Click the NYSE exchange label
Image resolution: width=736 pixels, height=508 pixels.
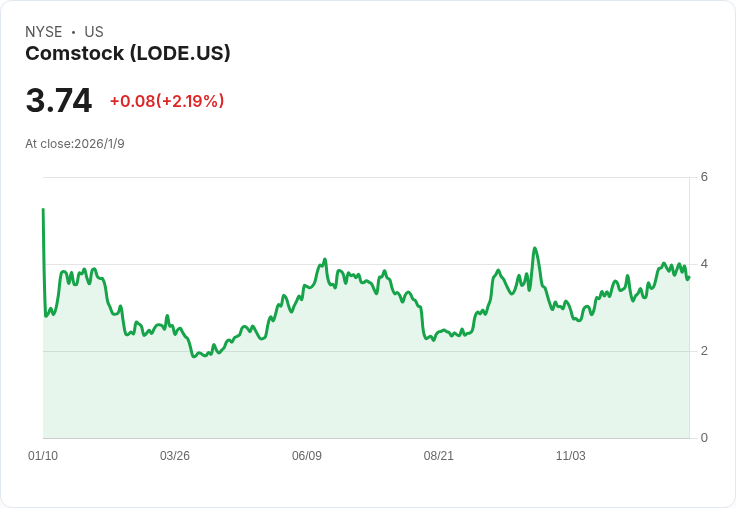tap(44, 32)
